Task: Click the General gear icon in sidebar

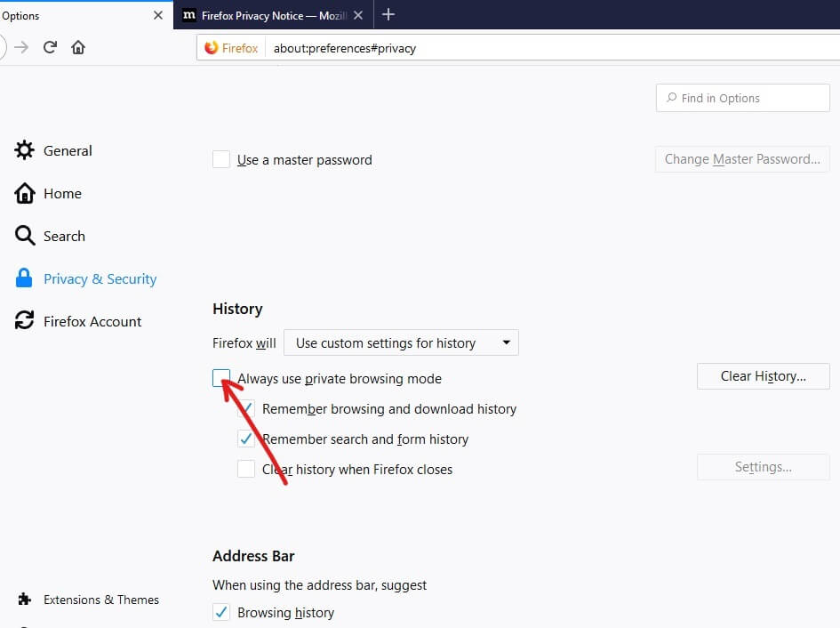Action: [x=24, y=150]
